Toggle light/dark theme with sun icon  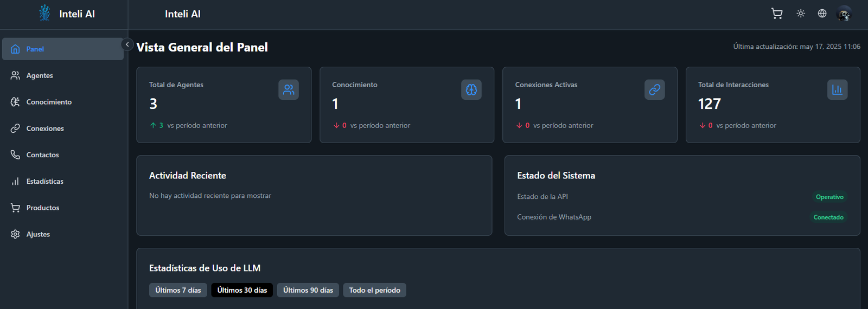click(801, 14)
